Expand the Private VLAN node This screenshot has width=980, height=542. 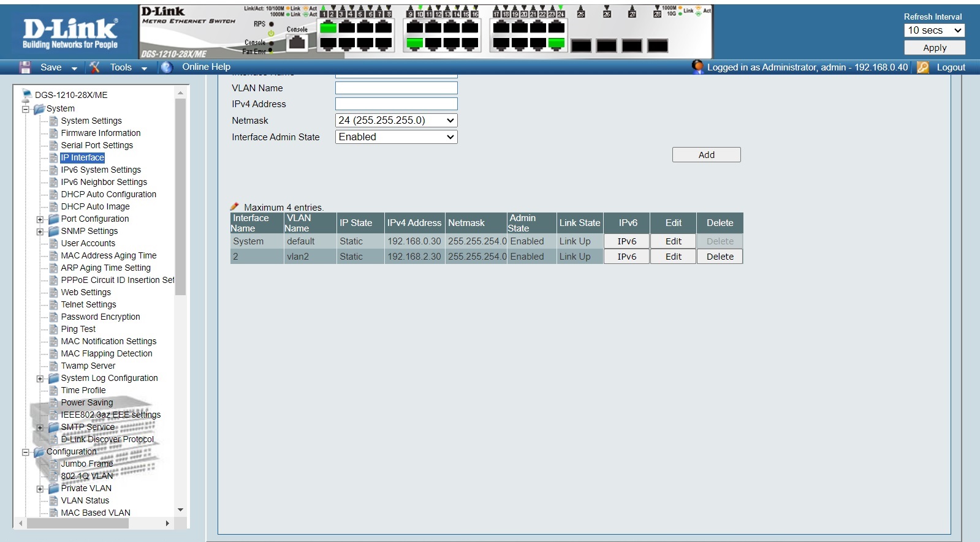[40, 489]
